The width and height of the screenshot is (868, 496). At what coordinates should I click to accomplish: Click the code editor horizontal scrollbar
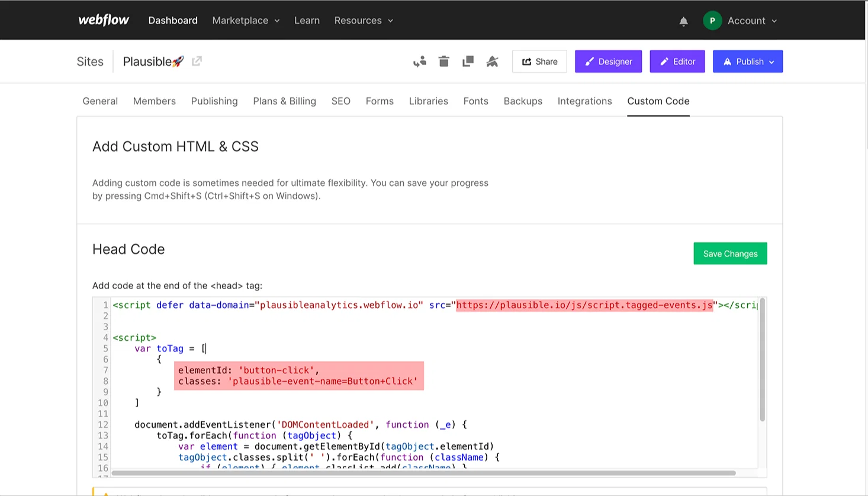point(423,473)
